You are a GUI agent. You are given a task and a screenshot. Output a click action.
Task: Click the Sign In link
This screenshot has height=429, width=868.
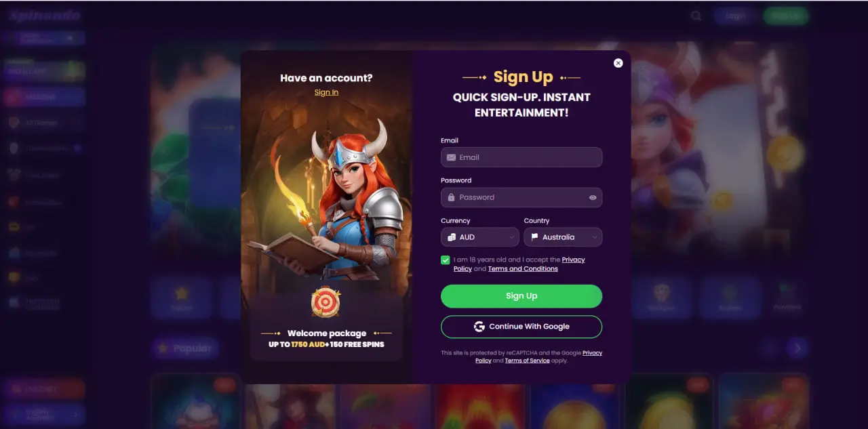(326, 92)
